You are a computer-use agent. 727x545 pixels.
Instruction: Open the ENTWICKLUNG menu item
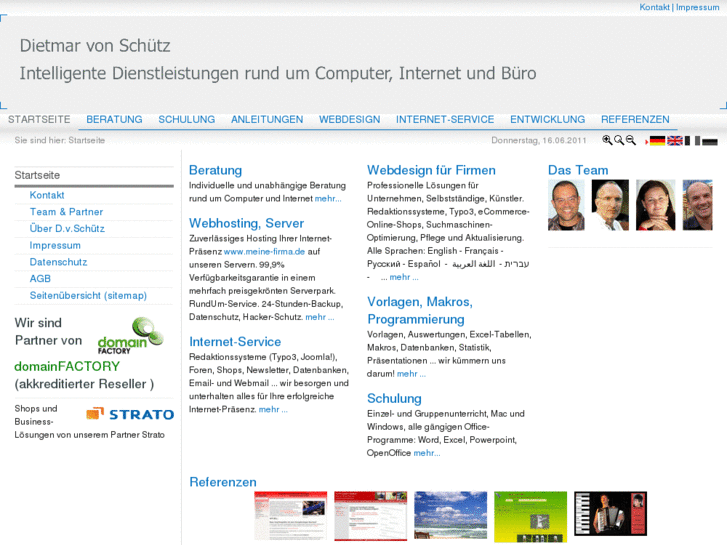pos(548,119)
